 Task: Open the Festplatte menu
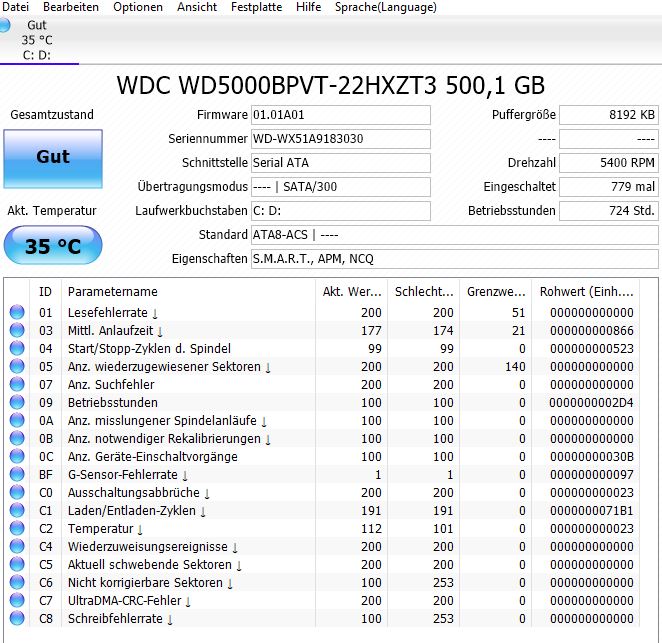(256, 7)
